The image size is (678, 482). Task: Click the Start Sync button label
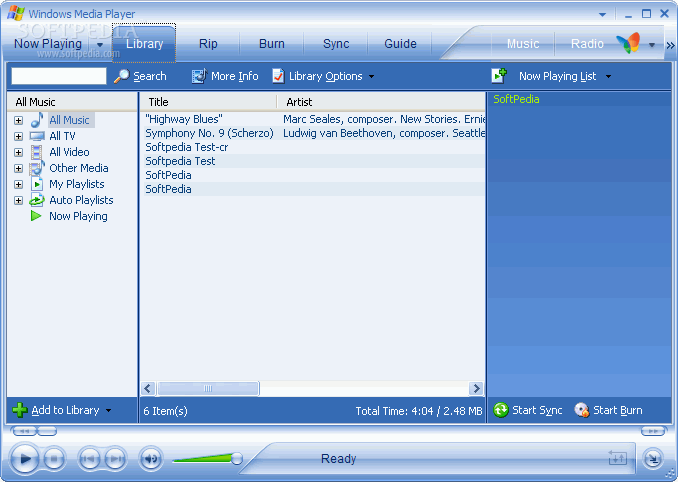point(537,410)
